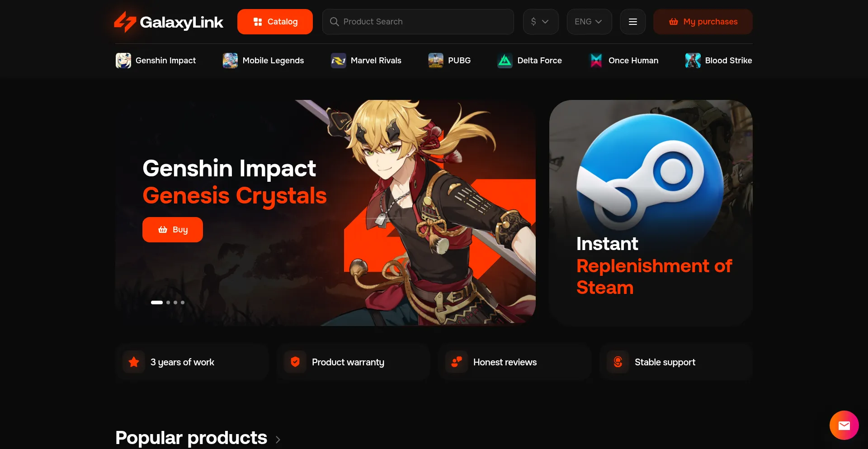Select the last carousel slide dot
Image resolution: width=868 pixels, height=449 pixels.
[x=183, y=302]
